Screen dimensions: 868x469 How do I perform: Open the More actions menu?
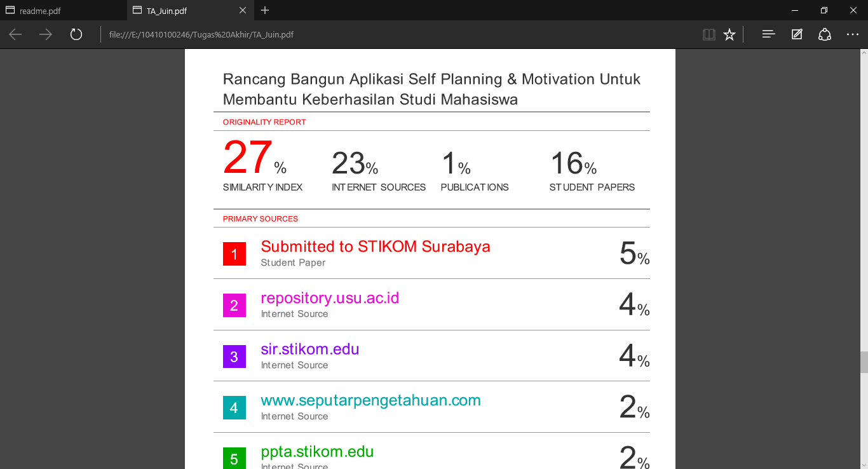[x=853, y=34]
